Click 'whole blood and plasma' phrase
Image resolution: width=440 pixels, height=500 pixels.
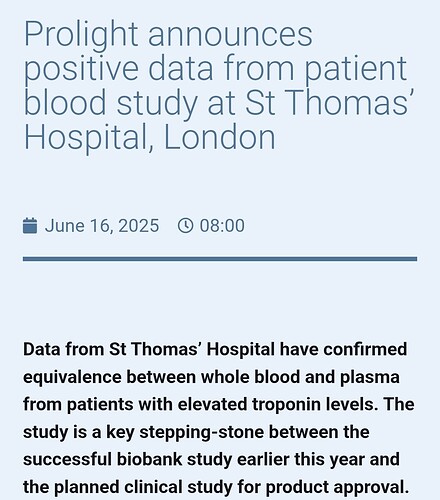300,377
